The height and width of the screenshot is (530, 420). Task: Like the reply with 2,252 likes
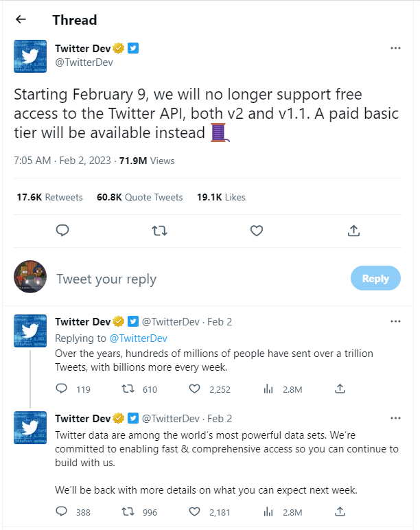(194, 389)
